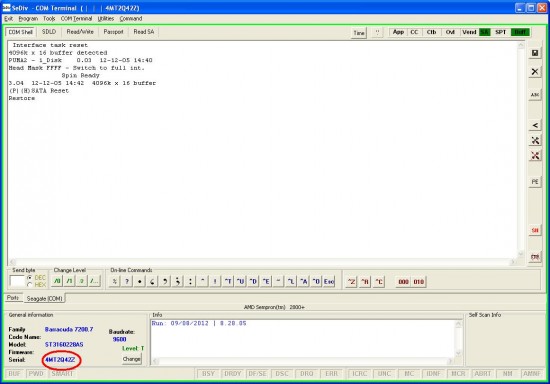The width and height of the screenshot is (550, 384).
Task: Toggle the Vend indicator
Action: pyautogui.click(x=469, y=32)
